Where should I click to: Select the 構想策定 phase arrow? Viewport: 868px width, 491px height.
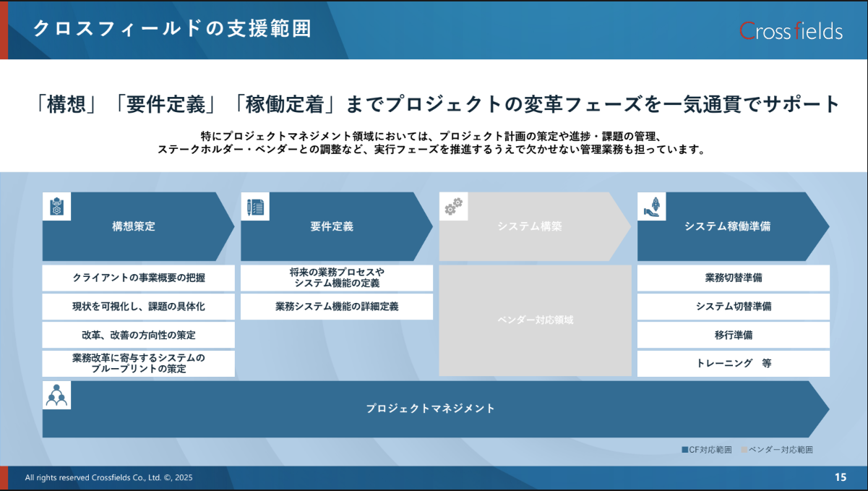tap(138, 226)
